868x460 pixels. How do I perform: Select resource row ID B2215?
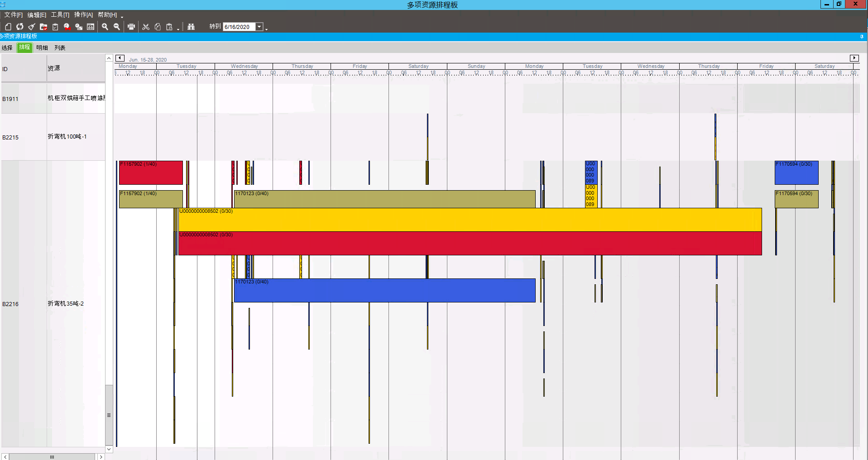click(10, 137)
